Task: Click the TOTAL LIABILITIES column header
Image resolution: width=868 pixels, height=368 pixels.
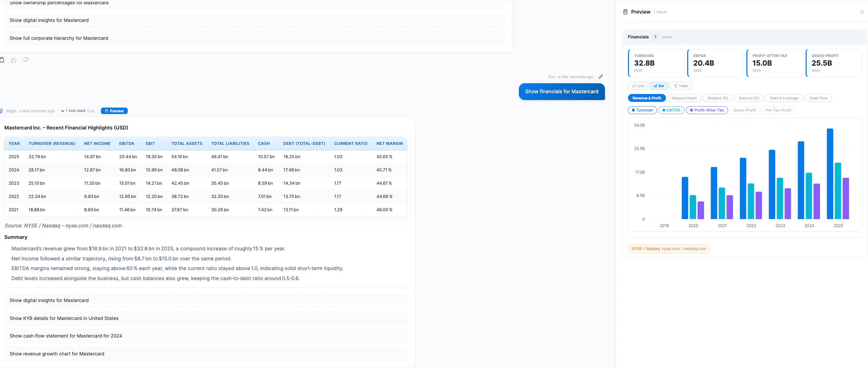Action: tap(230, 143)
